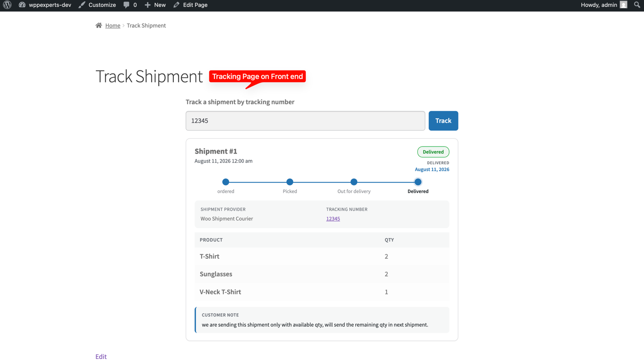This screenshot has height=363, width=644.
Task: Click the PRODUCT column header
Action: coord(211,240)
